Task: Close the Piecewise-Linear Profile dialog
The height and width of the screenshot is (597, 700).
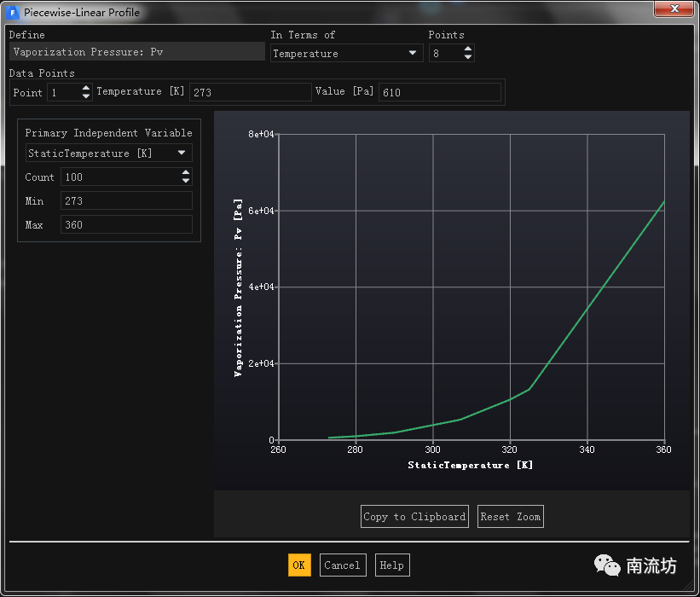Action: (x=674, y=10)
